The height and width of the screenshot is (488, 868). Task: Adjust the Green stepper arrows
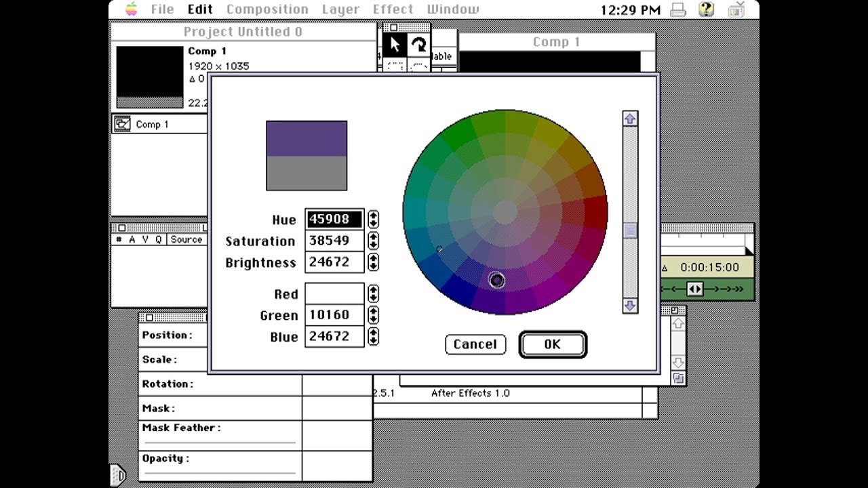(373, 315)
